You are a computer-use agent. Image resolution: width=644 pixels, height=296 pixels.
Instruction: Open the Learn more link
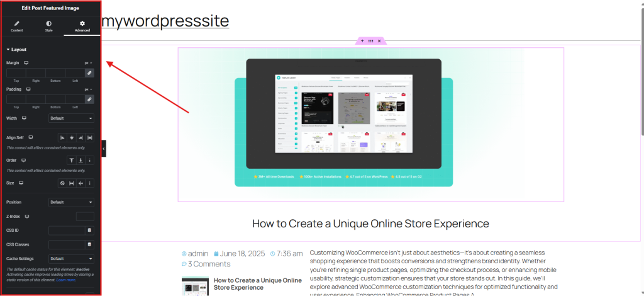point(66,280)
